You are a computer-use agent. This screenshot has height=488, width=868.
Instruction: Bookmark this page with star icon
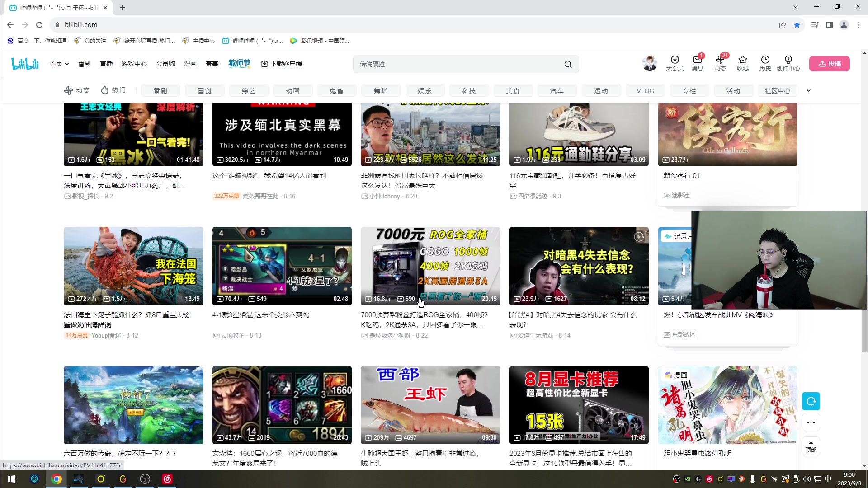[797, 25]
